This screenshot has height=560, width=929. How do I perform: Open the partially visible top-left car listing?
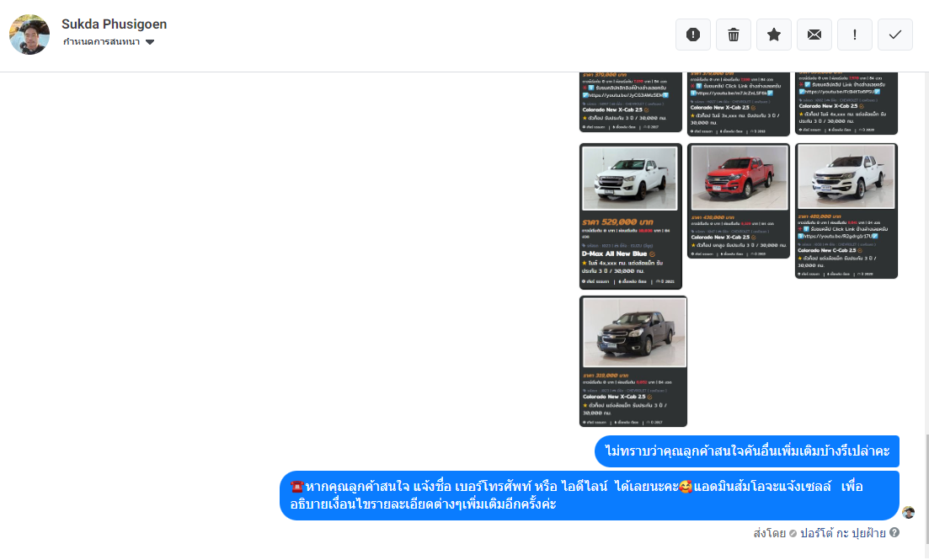tap(630, 102)
